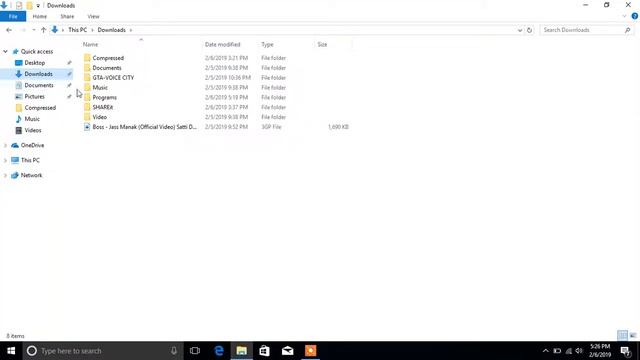
Task: Select the Compressed folder icon
Action: tap(87, 58)
